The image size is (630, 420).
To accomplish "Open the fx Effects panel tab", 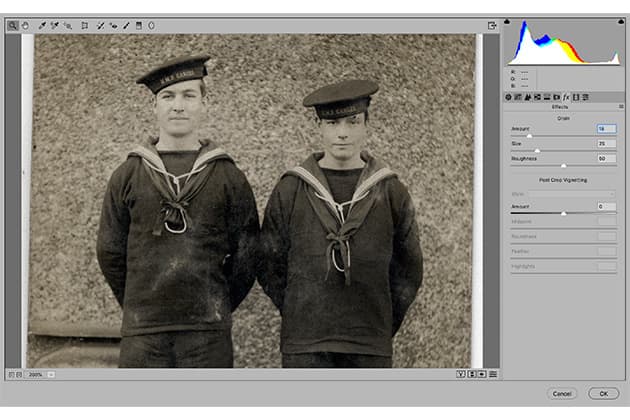I will (566, 97).
